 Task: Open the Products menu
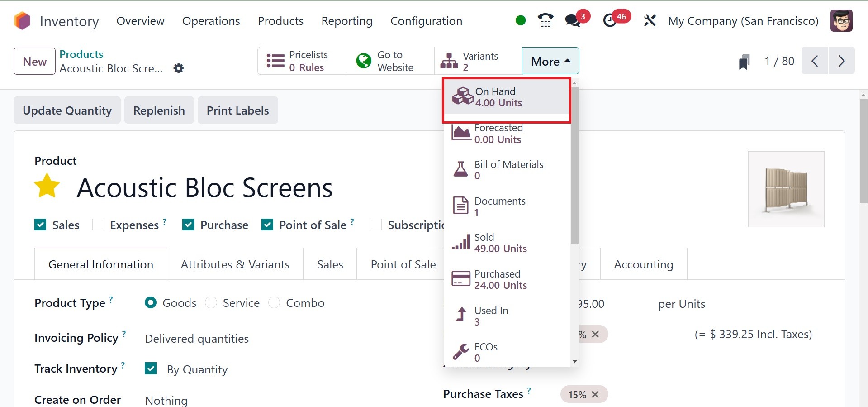(x=280, y=21)
